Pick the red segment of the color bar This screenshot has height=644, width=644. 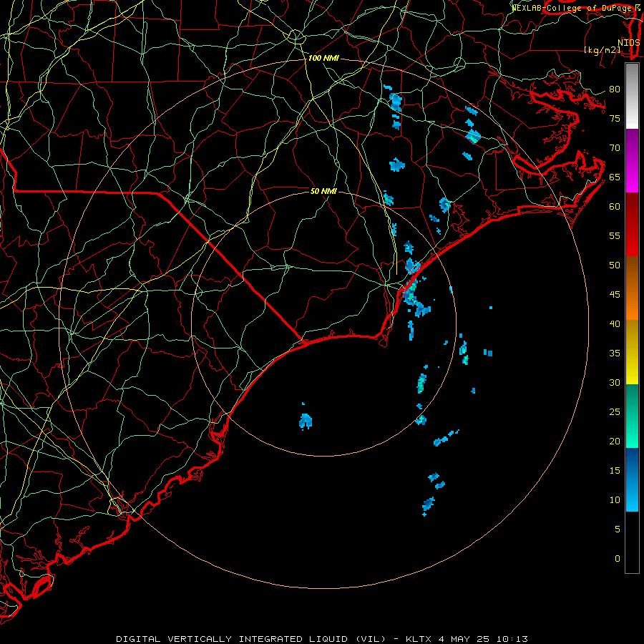point(632,224)
